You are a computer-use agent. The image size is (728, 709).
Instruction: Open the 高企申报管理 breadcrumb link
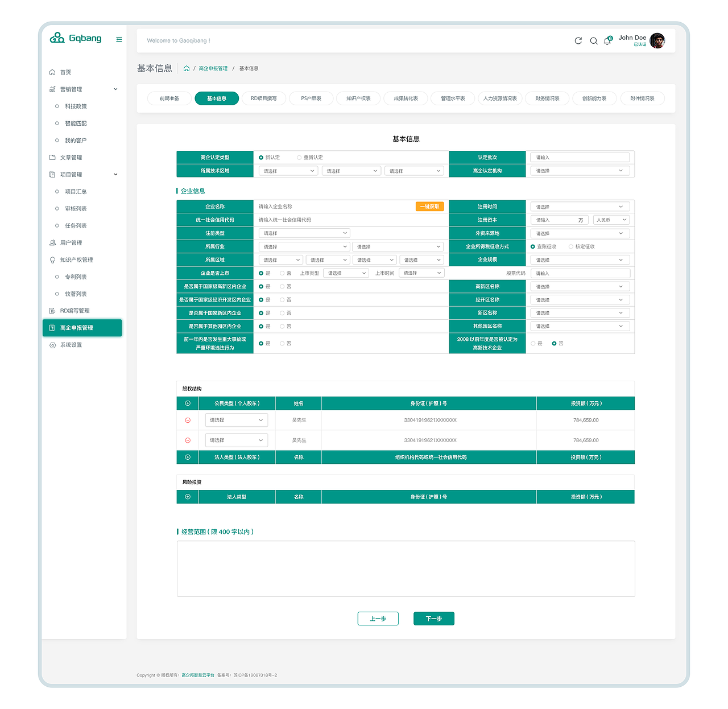213,68
